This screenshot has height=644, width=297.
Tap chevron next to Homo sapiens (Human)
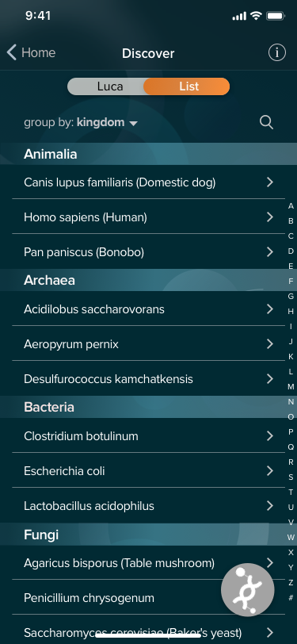[270, 217]
